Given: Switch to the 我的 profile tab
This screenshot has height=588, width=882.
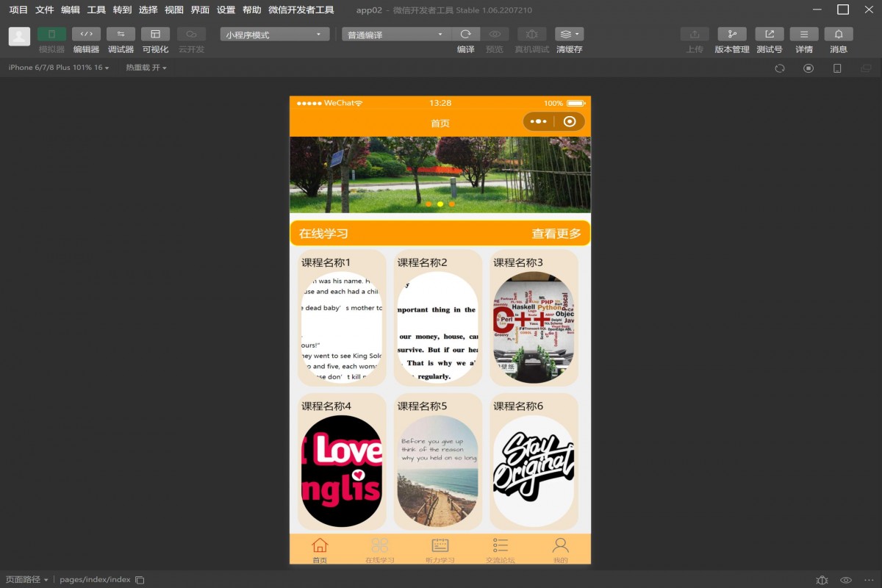Looking at the screenshot, I should tap(561, 550).
